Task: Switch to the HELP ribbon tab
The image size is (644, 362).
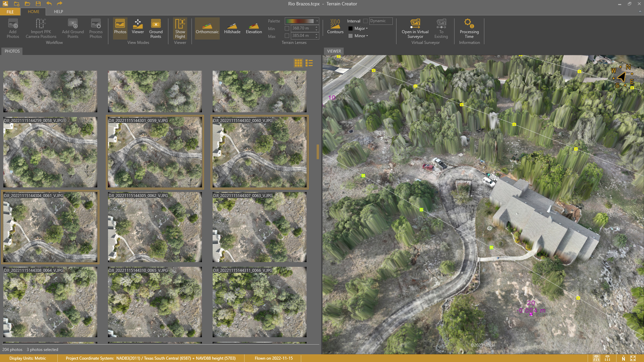Action: click(58, 12)
